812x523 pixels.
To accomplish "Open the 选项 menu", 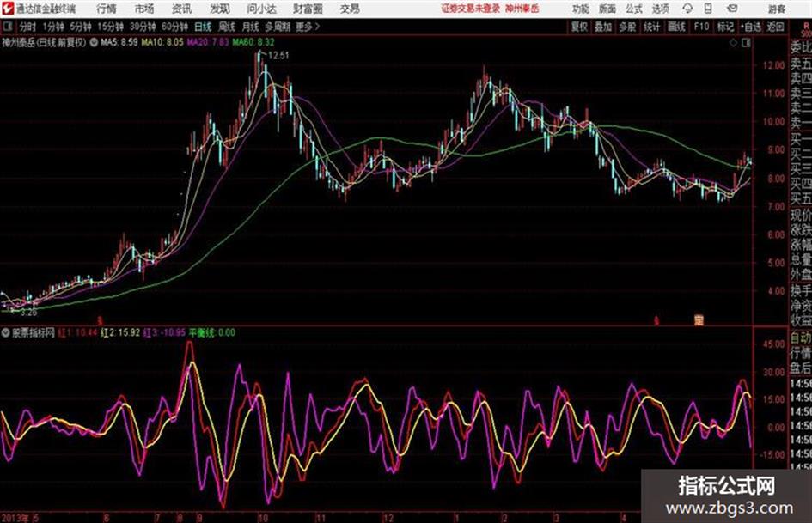I will tap(660, 9).
